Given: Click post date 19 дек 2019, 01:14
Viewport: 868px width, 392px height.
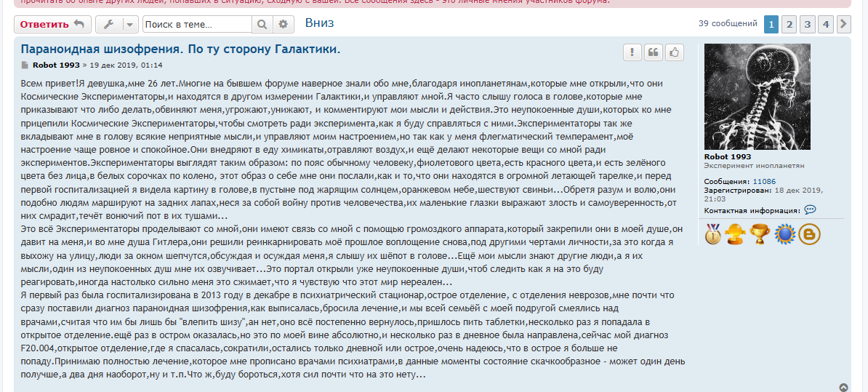Looking at the screenshot, I should (126, 65).
